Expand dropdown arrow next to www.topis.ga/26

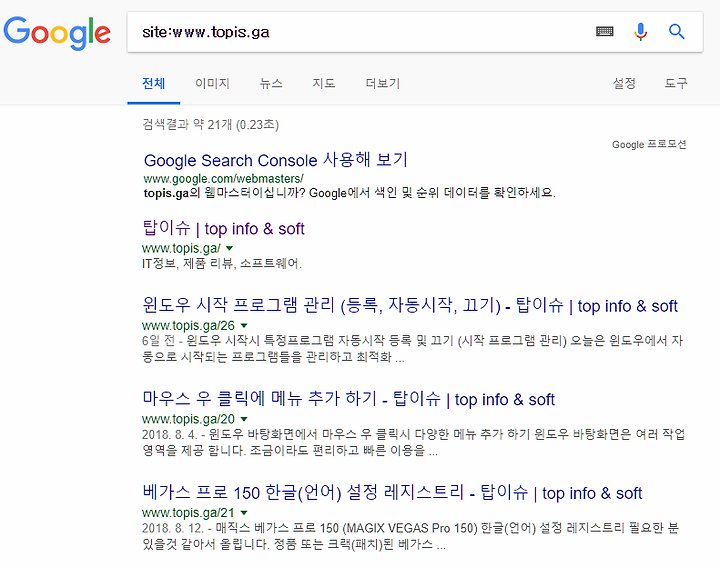pos(244,326)
